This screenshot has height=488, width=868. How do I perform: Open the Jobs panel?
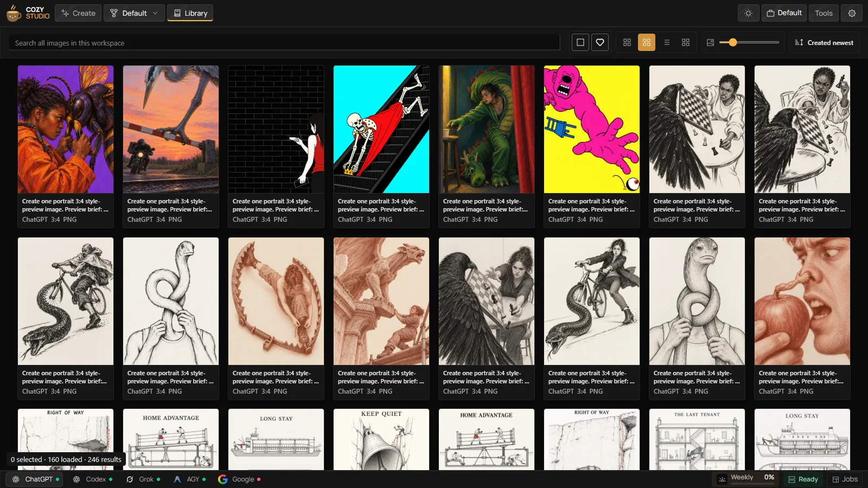(845, 479)
